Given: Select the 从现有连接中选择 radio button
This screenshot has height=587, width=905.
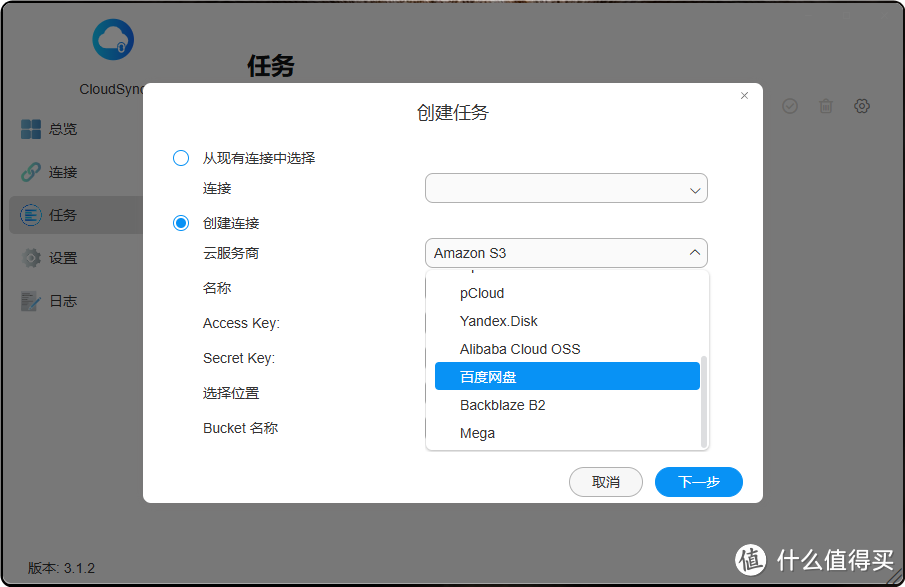Looking at the screenshot, I should 181,158.
